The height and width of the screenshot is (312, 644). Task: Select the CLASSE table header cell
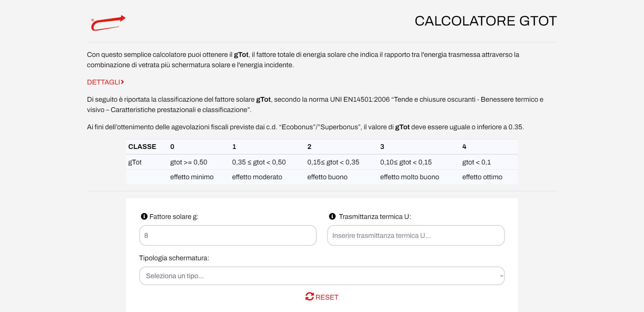click(142, 147)
